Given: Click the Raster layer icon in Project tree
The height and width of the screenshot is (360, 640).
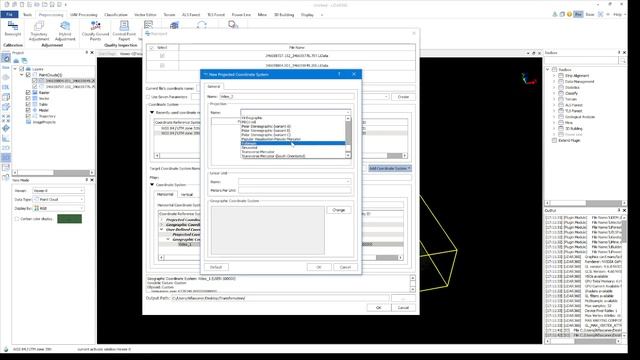Looking at the screenshot, I should coord(35,93).
